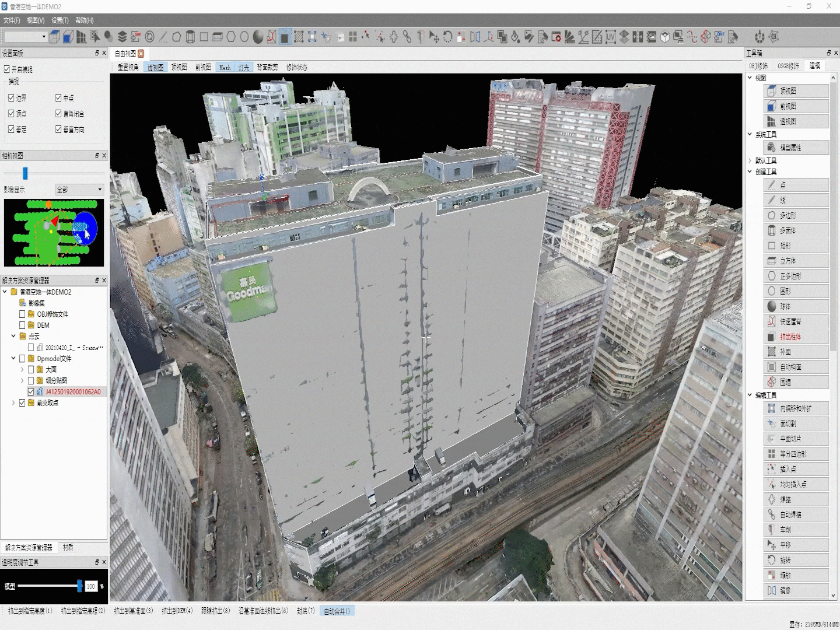
Task: Expand the 默认工具 section in toolbox
Action: coord(750,160)
